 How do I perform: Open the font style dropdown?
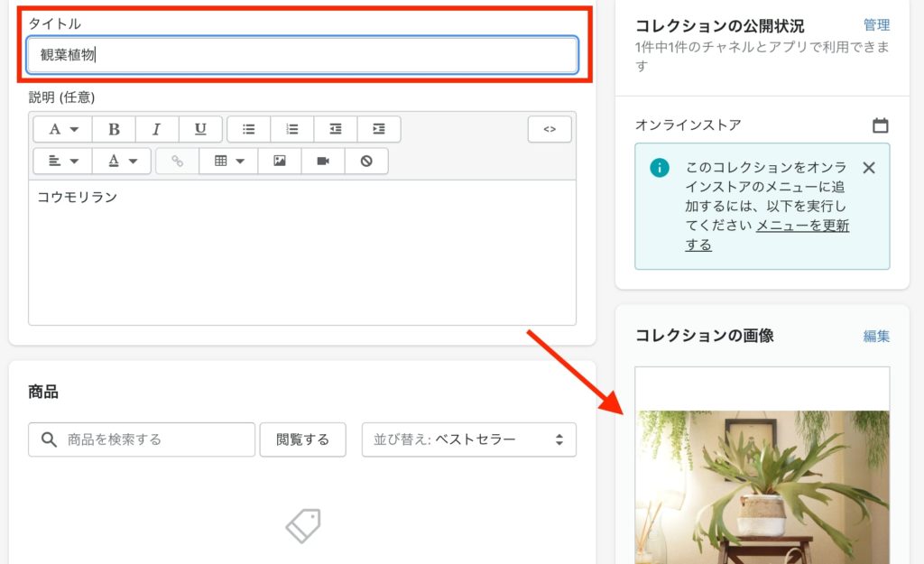pyautogui.click(x=63, y=129)
